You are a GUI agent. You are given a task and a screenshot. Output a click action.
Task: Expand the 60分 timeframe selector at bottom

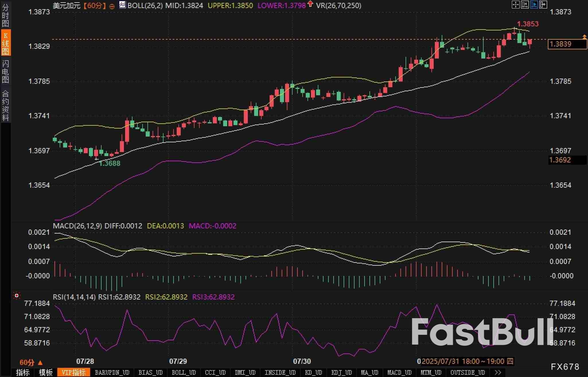pos(31,362)
